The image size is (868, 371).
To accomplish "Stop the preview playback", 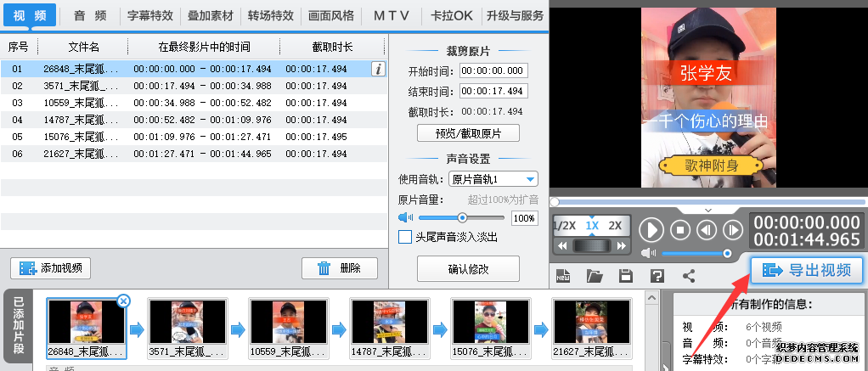I will (x=680, y=230).
